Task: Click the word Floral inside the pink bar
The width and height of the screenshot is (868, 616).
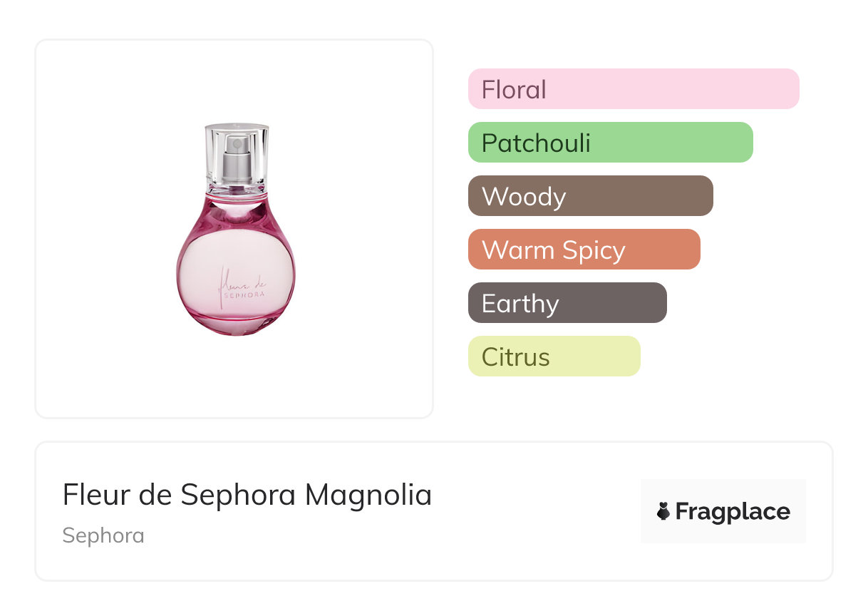Action: click(x=514, y=90)
